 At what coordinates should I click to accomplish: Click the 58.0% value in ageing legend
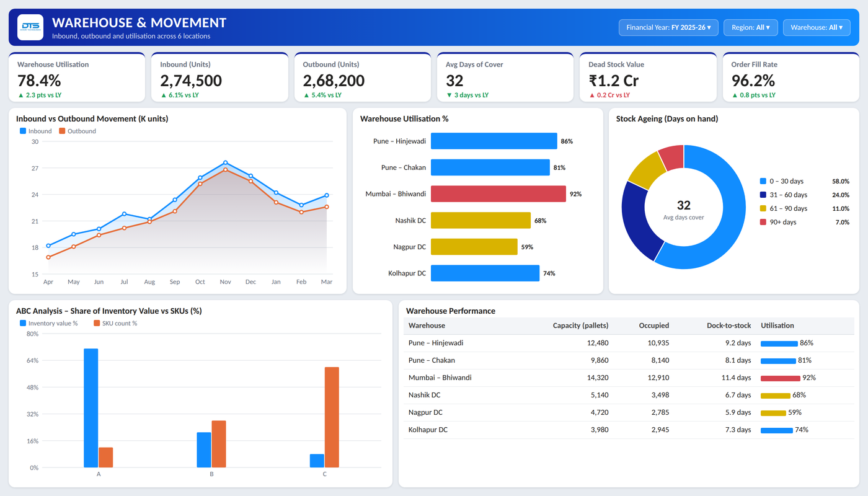841,181
